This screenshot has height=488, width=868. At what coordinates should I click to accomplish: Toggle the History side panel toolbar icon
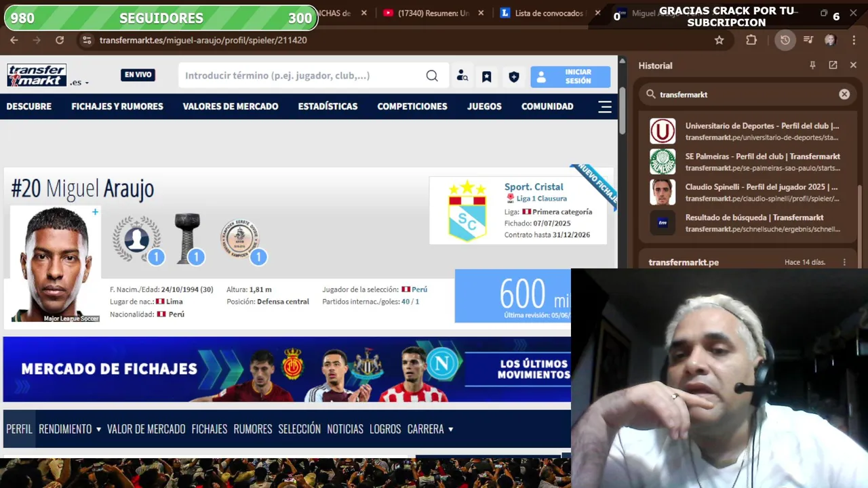(x=785, y=40)
